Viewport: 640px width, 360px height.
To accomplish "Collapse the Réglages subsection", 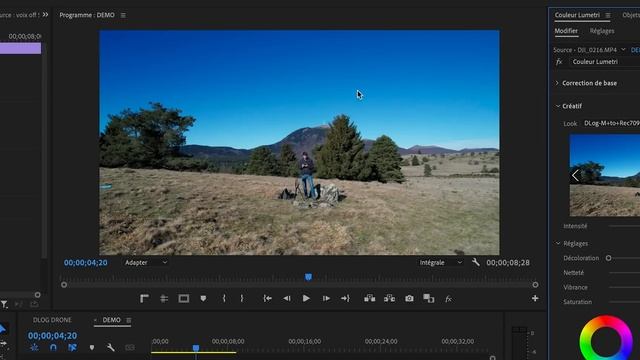I will coord(558,243).
